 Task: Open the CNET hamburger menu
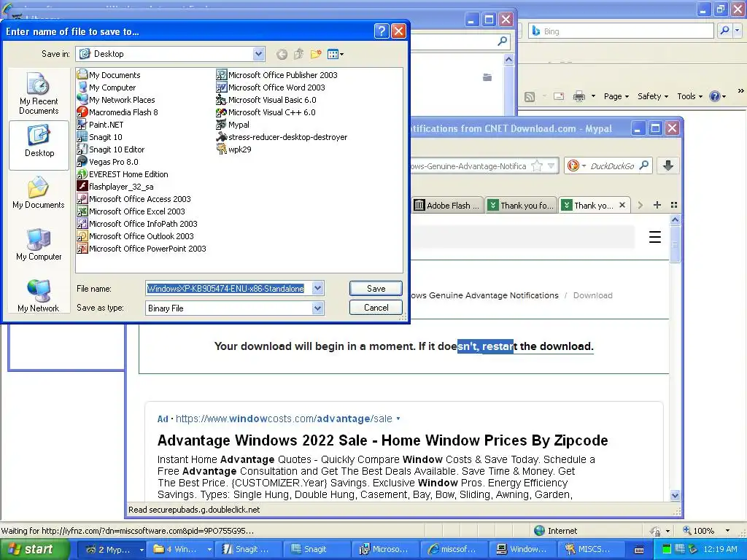(x=655, y=237)
